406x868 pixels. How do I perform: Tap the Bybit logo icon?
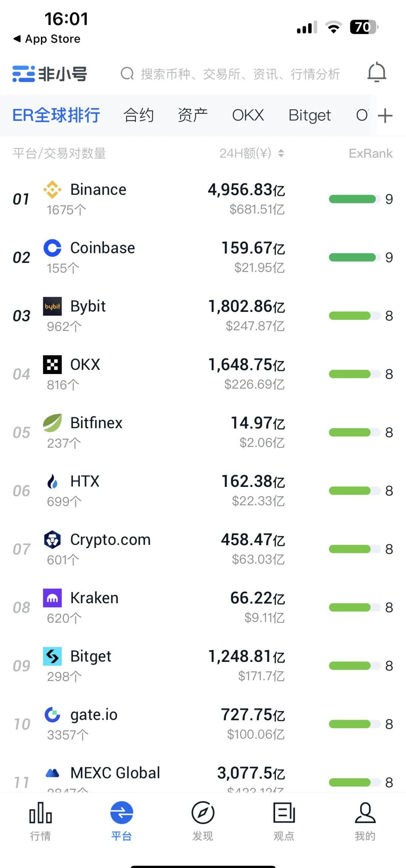pyautogui.click(x=52, y=306)
